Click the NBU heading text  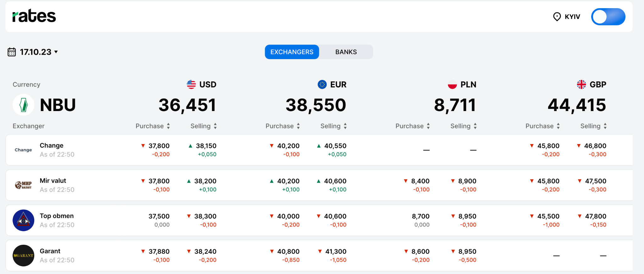(58, 105)
